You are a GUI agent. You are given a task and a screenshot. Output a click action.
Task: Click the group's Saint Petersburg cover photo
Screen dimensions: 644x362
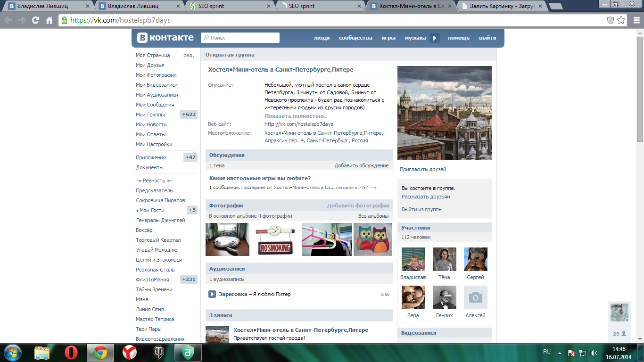445,113
